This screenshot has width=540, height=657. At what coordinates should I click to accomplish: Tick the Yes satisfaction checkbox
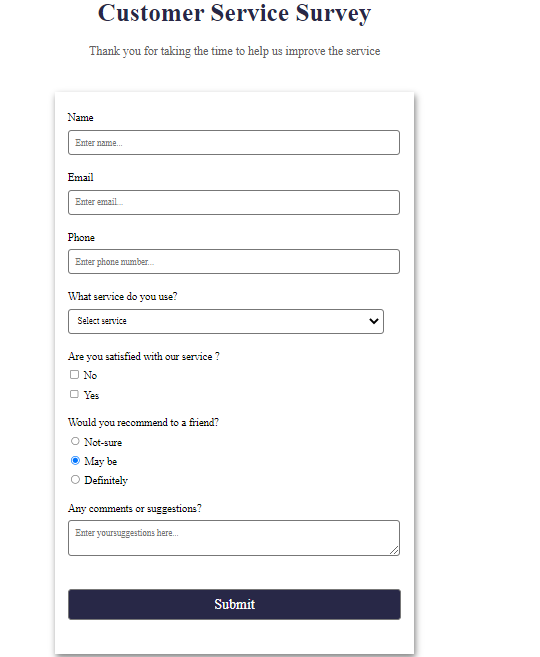pyautogui.click(x=74, y=394)
